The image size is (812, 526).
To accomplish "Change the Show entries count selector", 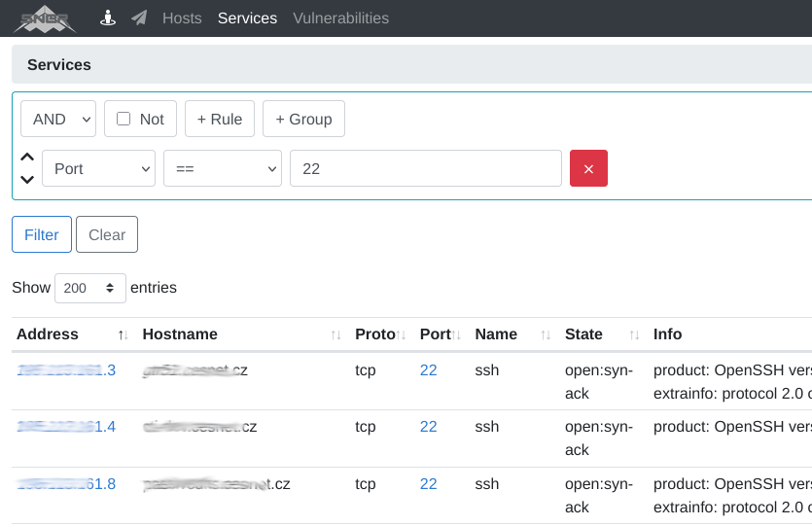I will [90, 288].
